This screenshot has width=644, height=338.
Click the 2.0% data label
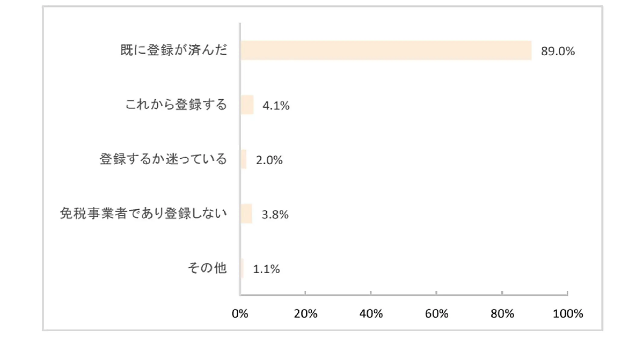(269, 160)
